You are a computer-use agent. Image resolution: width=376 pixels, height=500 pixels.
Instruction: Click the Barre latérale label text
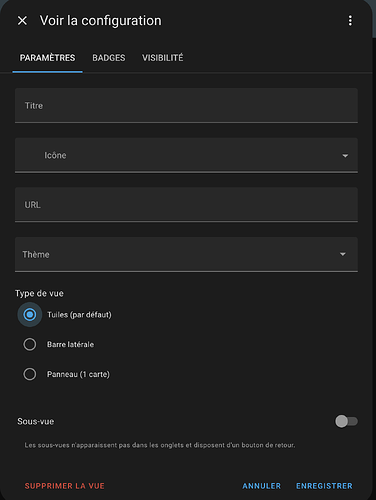pos(70,344)
